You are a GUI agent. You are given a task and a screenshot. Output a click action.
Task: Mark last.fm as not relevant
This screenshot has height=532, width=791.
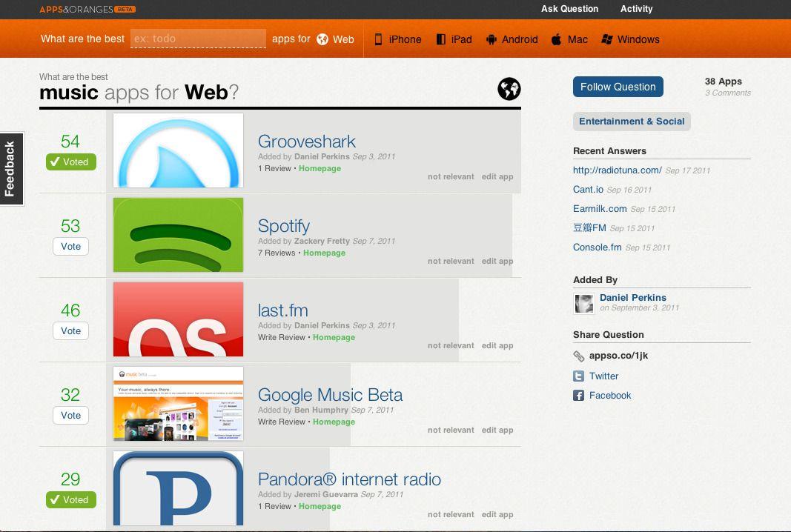451,345
